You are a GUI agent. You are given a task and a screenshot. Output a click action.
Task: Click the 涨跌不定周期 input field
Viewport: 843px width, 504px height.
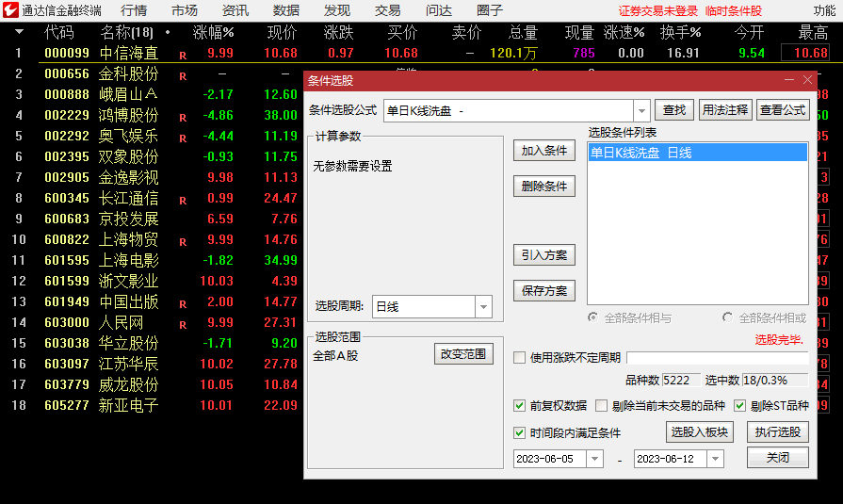click(x=717, y=358)
